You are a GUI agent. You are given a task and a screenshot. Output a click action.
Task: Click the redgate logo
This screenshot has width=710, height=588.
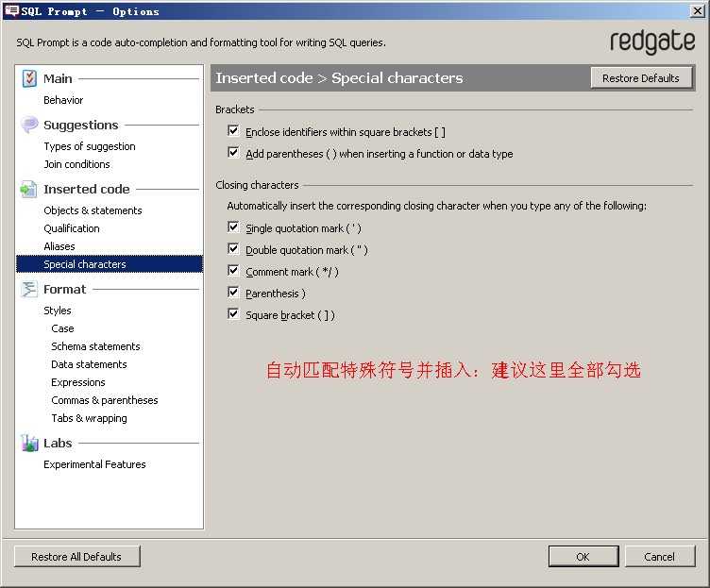coord(652,42)
